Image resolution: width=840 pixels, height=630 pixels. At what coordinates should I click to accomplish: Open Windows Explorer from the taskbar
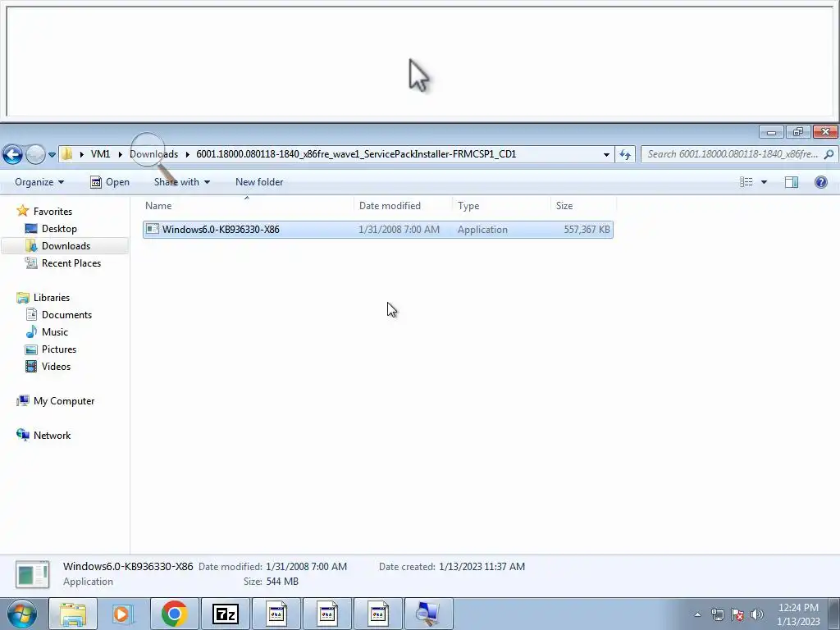73,614
